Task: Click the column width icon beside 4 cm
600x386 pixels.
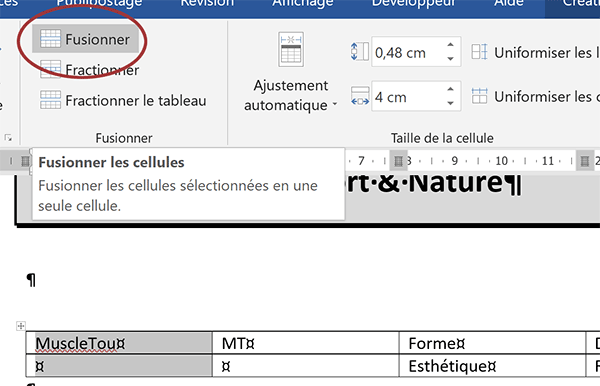Action: (360, 96)
